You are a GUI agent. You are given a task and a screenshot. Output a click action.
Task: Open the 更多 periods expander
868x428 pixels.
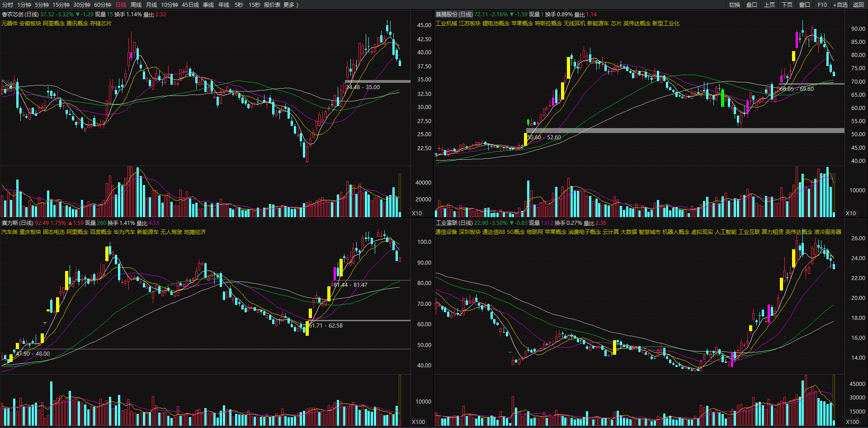coord(291,5)
